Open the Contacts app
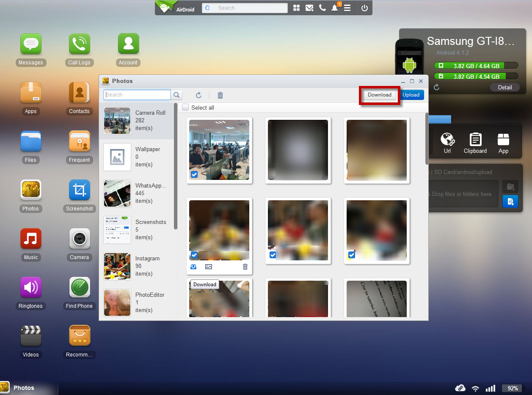This screenshot has width=532, height=395. pos(79,92)
